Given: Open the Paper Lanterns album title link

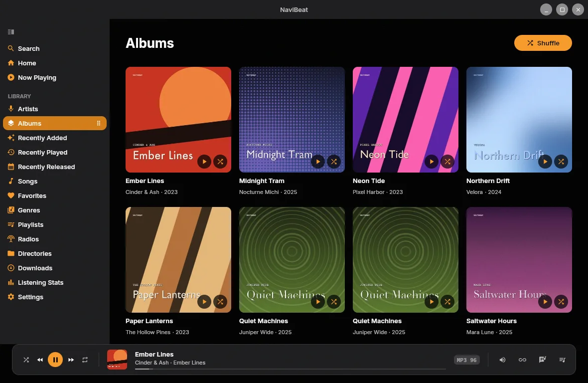Looking at the screenshot, I should (149, 321).
